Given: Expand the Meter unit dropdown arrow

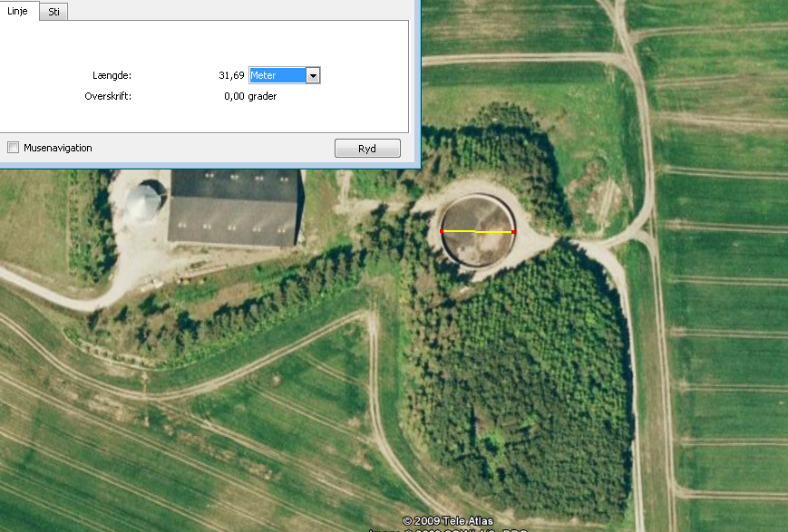Looking at the screenshot, I should coord(313,76).
